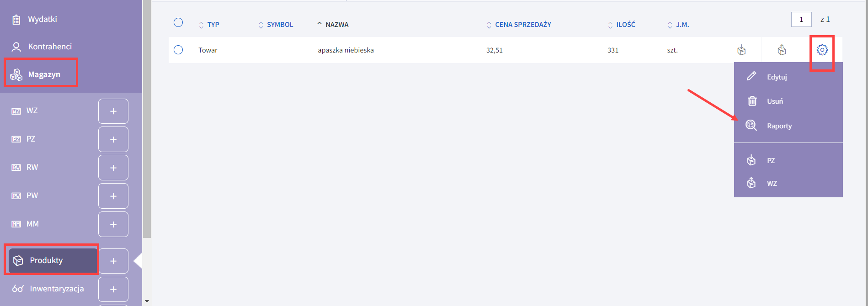Choose Edytuj from the context menu
The image size is (868, 306).
pyautogui.click(x=777, y=77)
